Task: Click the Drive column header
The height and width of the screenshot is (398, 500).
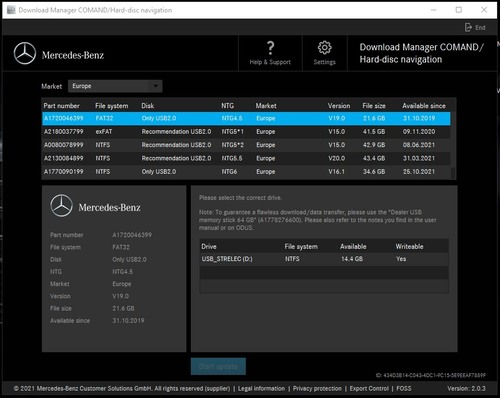Action: pos(209,247)
